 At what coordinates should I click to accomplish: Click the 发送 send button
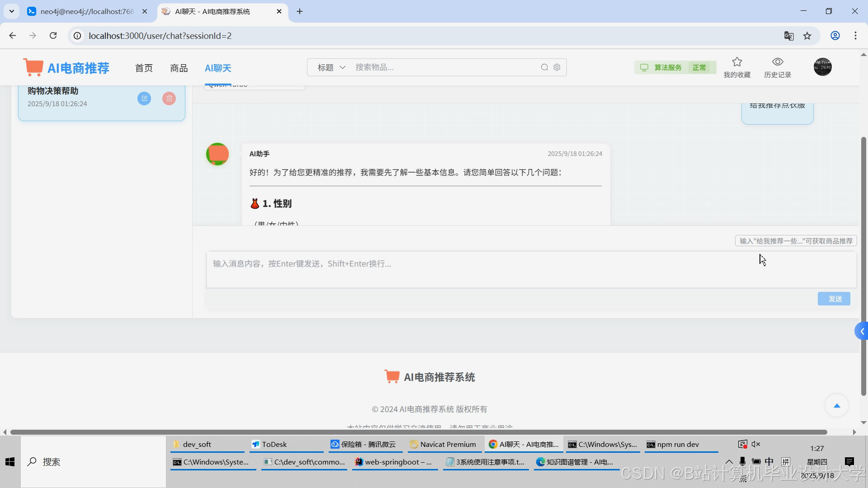coord(834,299)
